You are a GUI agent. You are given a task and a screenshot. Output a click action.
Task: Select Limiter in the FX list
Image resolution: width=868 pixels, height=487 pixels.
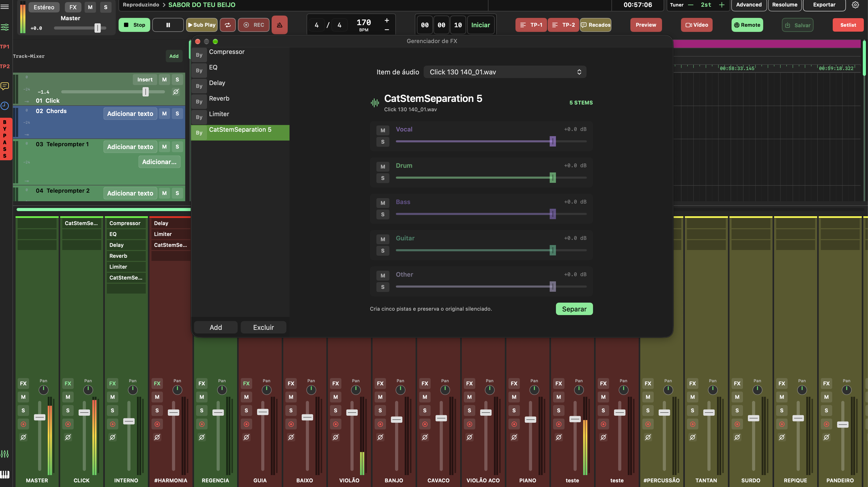(x=240, y=117)
